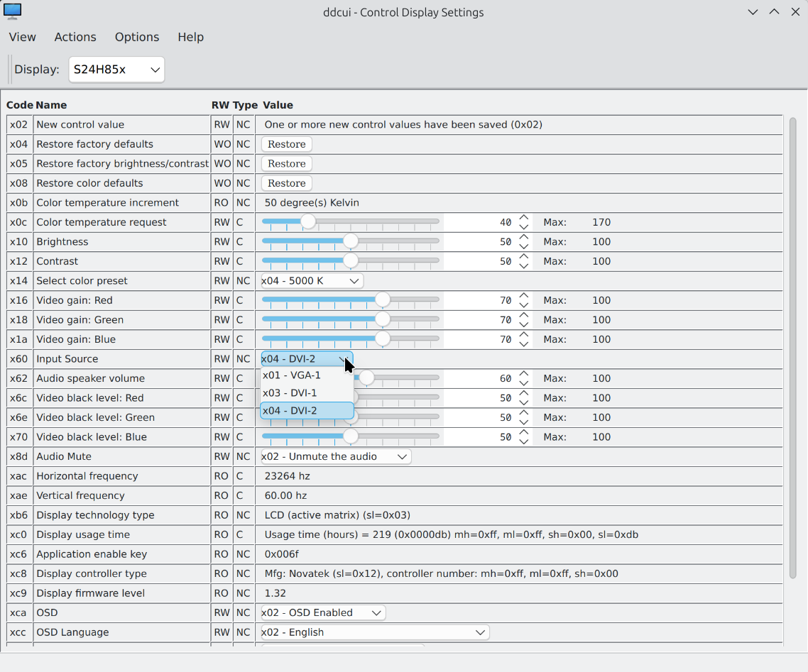Click Restore for color defaults

tap(287, 183)
